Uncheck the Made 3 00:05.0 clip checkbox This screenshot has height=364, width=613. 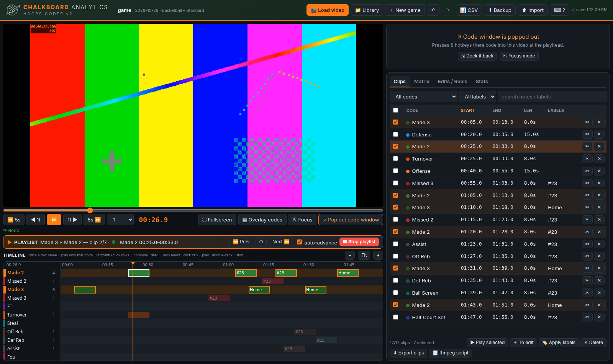(x=395, y=122)
